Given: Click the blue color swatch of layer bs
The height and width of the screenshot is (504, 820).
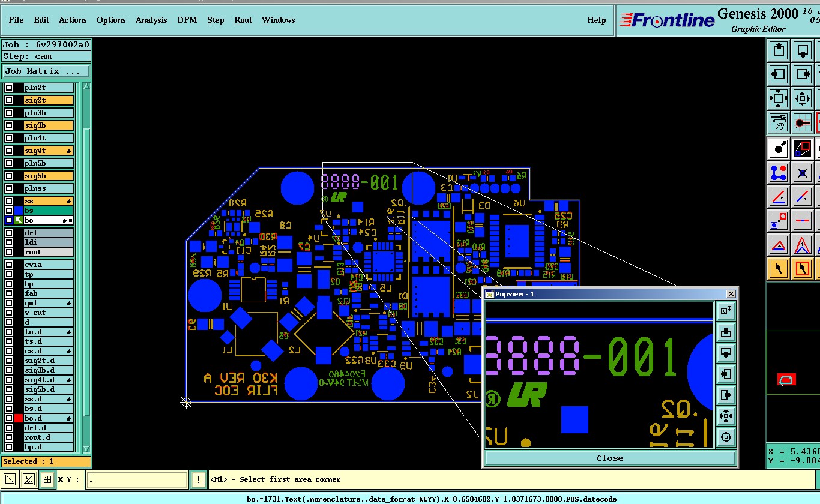Looking at the screenshot, I should pyautogui.click(x=19, y=211).
